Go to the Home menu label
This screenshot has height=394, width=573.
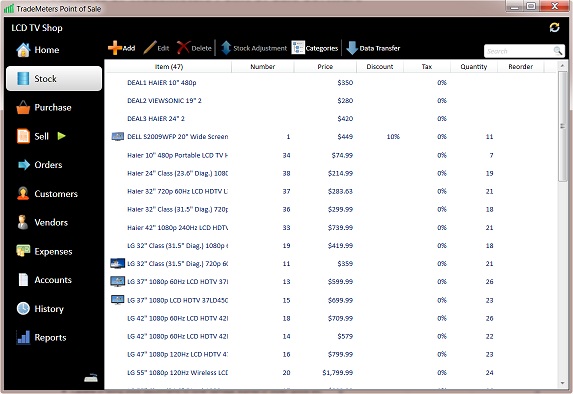(47, 50)
